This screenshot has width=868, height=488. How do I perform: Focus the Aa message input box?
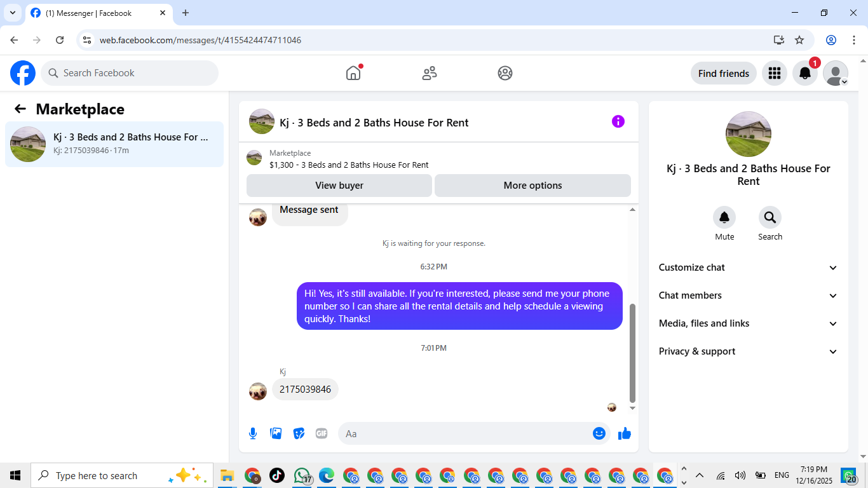474,433
